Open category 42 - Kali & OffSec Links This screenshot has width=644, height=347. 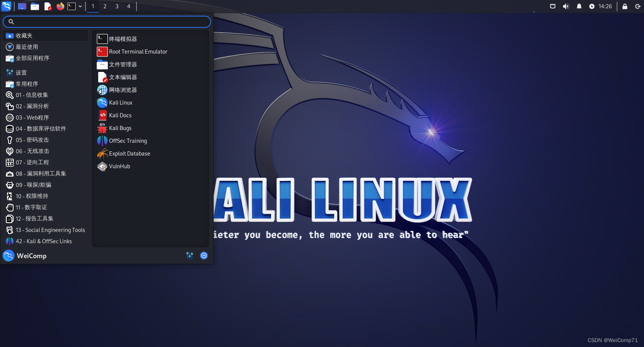click(x=45, y=241)
